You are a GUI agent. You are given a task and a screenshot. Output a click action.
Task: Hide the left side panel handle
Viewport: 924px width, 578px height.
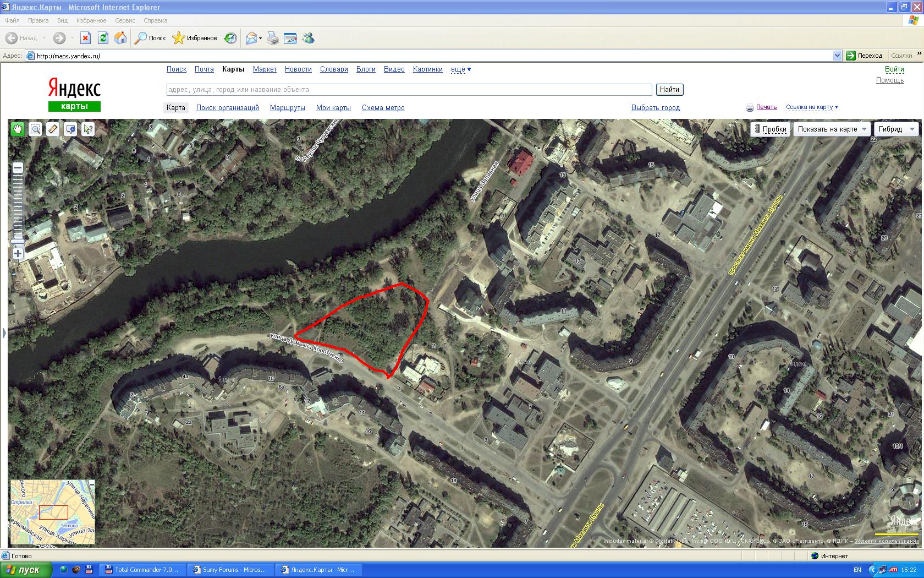(x=4, y=332)
